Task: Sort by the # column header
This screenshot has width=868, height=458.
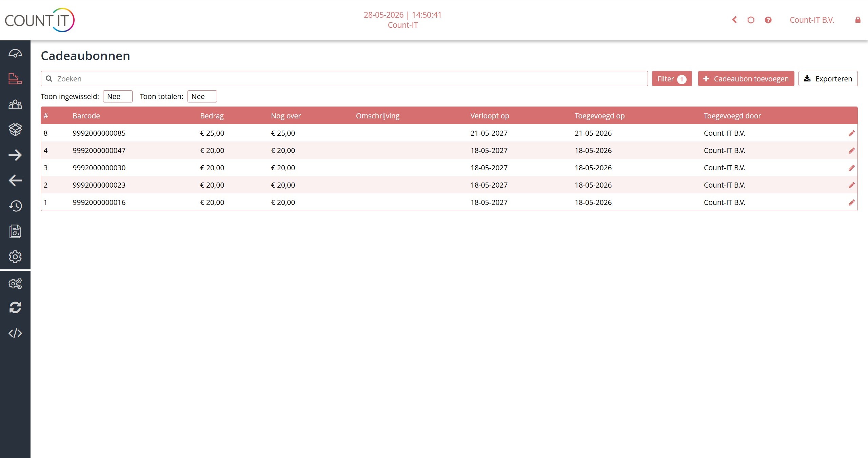Action: click(x=46, y=116)
